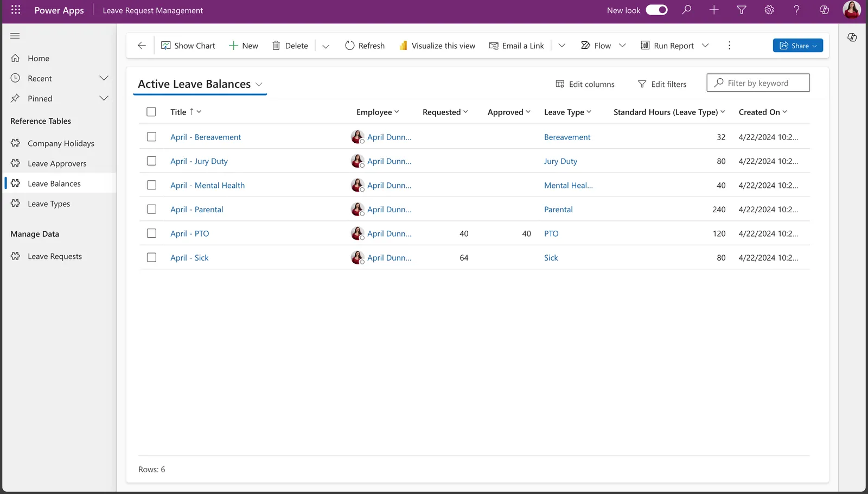
Task: Click Edit columns
Action: click(585, 84)
